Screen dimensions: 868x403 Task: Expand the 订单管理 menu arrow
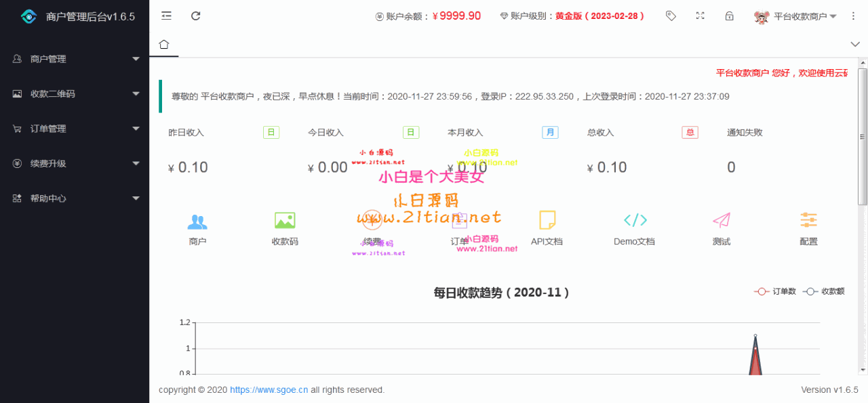tap(136, 129)
